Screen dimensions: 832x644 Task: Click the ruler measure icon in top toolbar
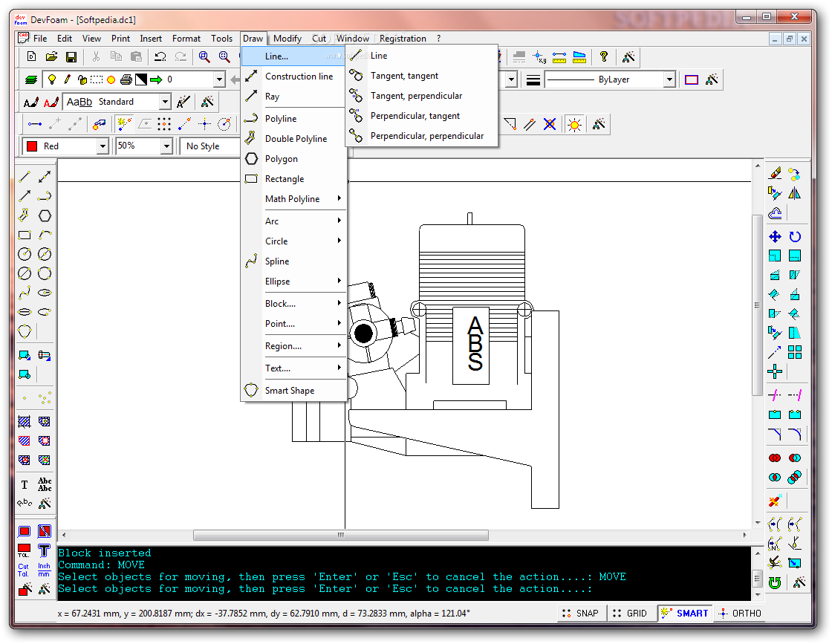coord(559,56)
